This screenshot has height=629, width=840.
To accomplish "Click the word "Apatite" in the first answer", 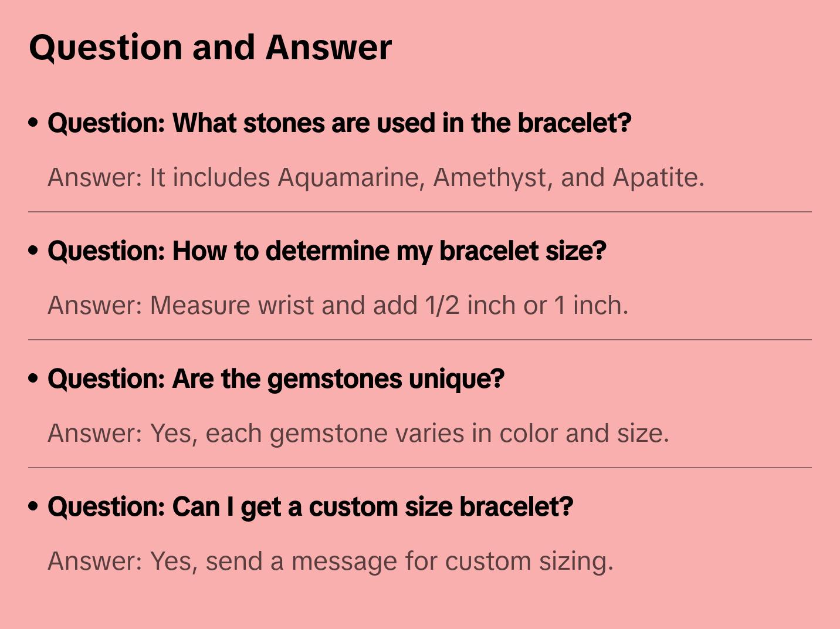I will tap(657, 177).
